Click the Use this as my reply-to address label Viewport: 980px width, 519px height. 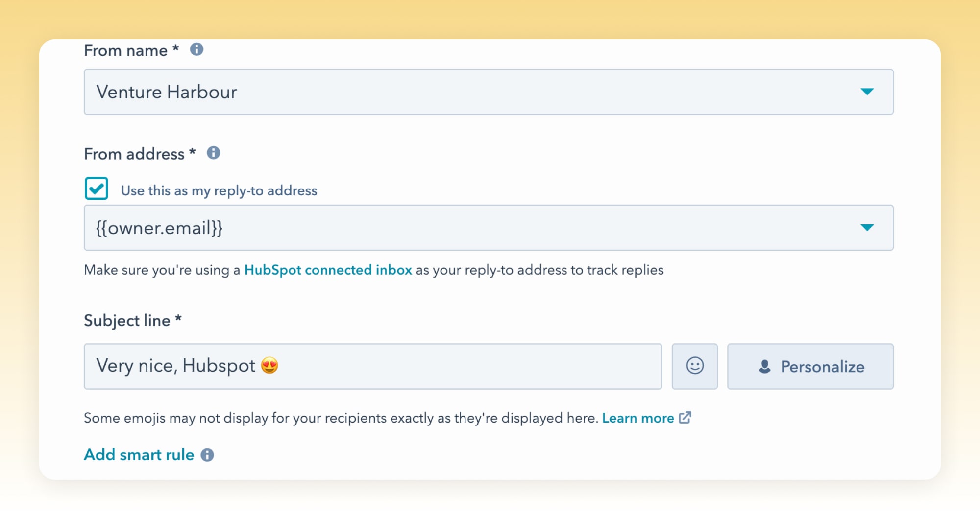coord(219,190)
